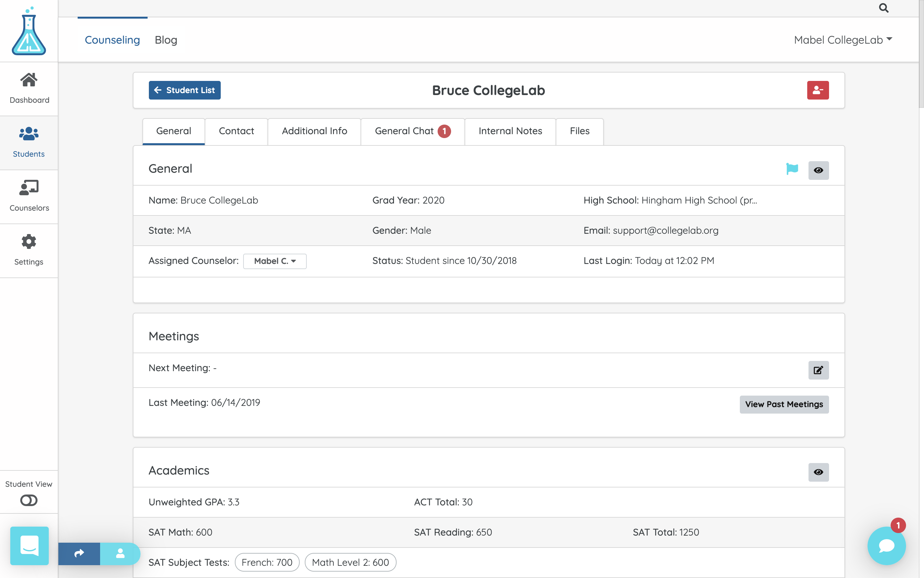Open the Assigned Counselor Mabel C. dropdown

(275, 261)
